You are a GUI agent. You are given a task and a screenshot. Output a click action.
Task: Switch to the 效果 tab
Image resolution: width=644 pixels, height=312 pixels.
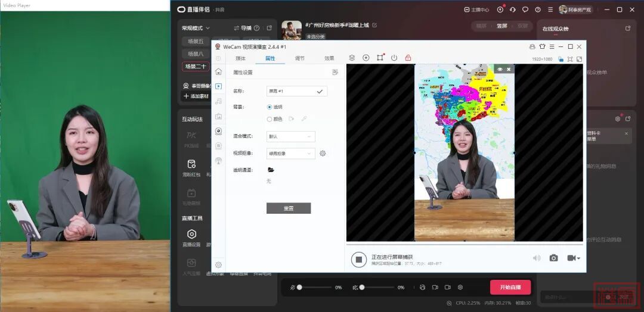point(329,58)
